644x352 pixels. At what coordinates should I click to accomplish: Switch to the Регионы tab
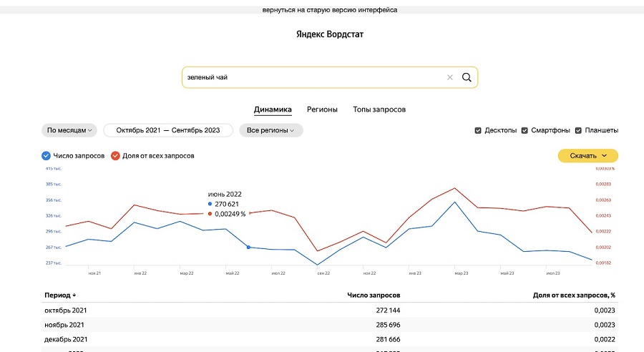(x=322, y=109)
